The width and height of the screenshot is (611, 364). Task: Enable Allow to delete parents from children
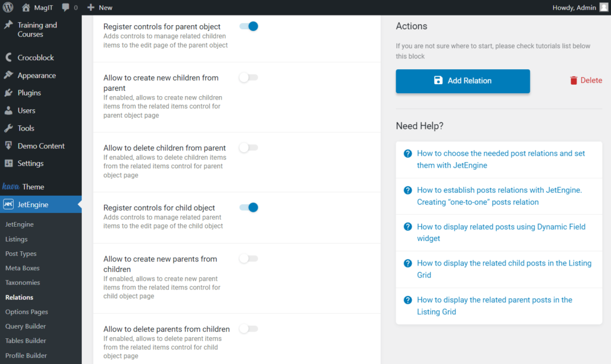249,329
